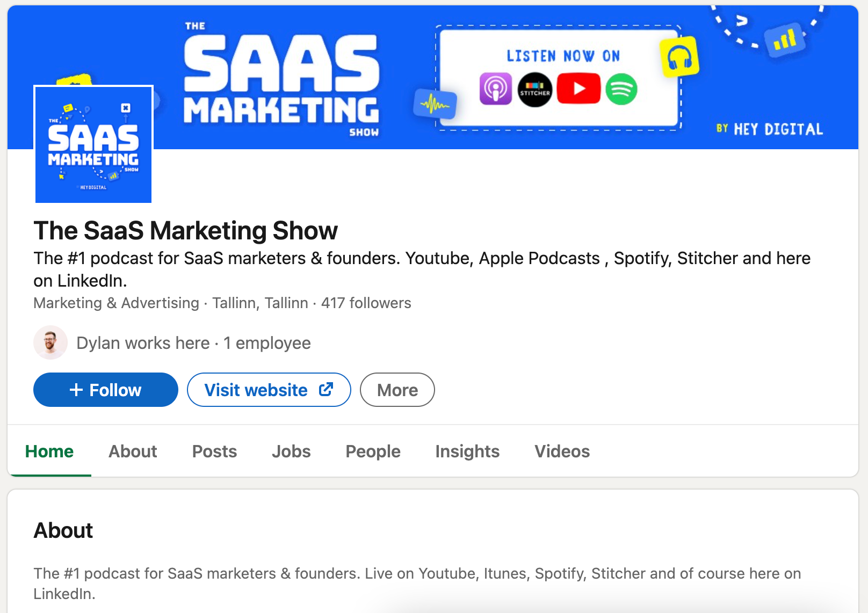
Task: Follow The SaaS Marketing Show page
Action: (106, 390)
